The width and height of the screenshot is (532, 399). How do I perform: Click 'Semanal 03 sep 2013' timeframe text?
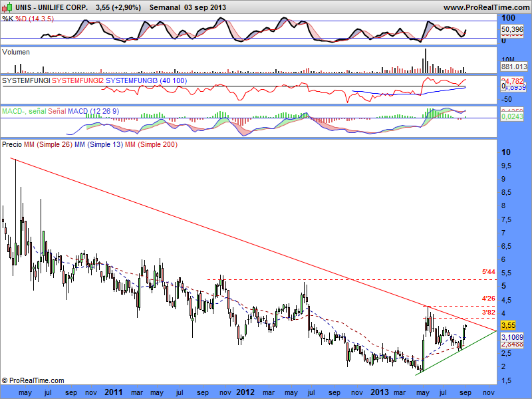coord(188,7)
